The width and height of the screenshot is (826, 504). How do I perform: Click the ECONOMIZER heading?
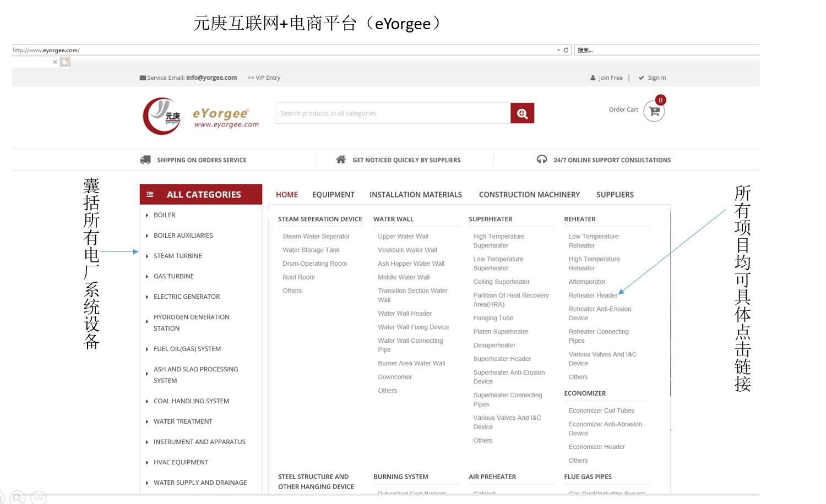pos(585,393)
